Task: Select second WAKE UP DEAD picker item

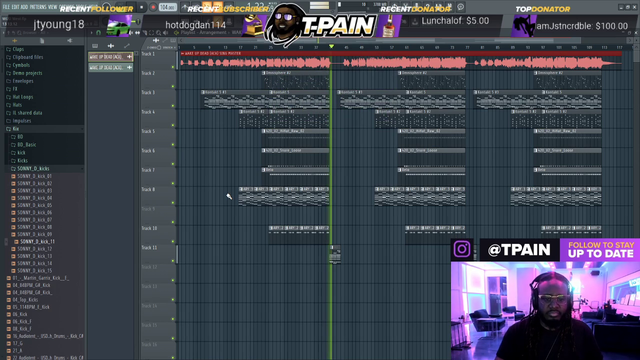Action: point(111,67)
